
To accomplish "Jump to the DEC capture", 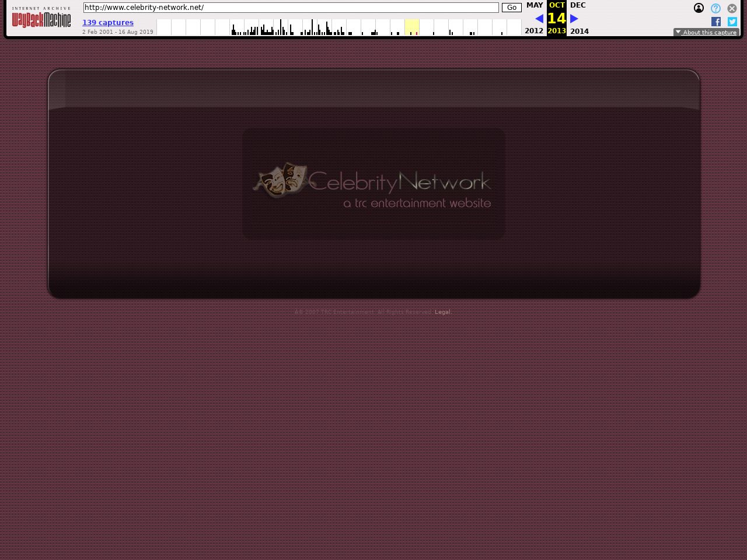I will (x=578, y=5).
